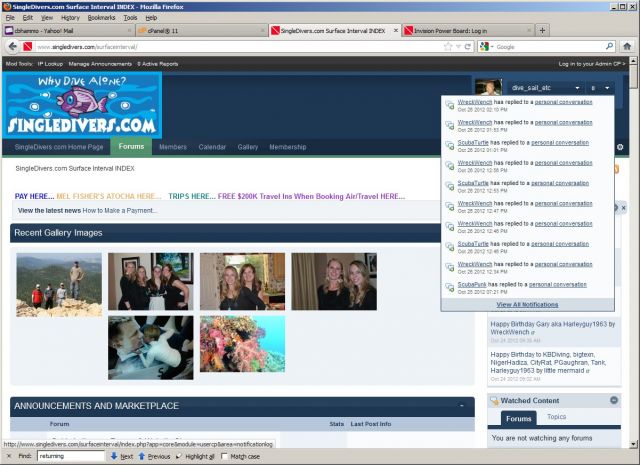Open the File menu
Viewport: 640px width, 465px height.
(x=10, y=18)
